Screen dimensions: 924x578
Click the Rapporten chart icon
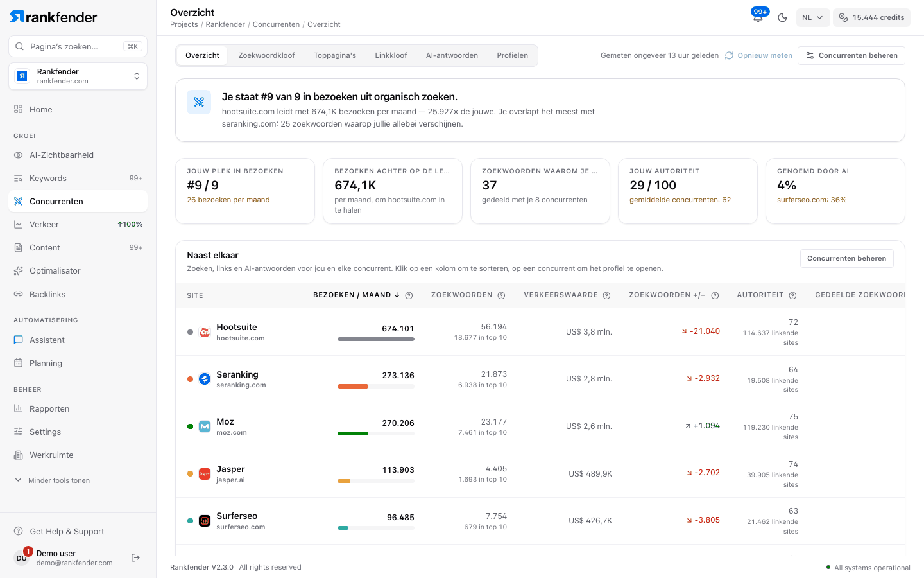[19, 408]
